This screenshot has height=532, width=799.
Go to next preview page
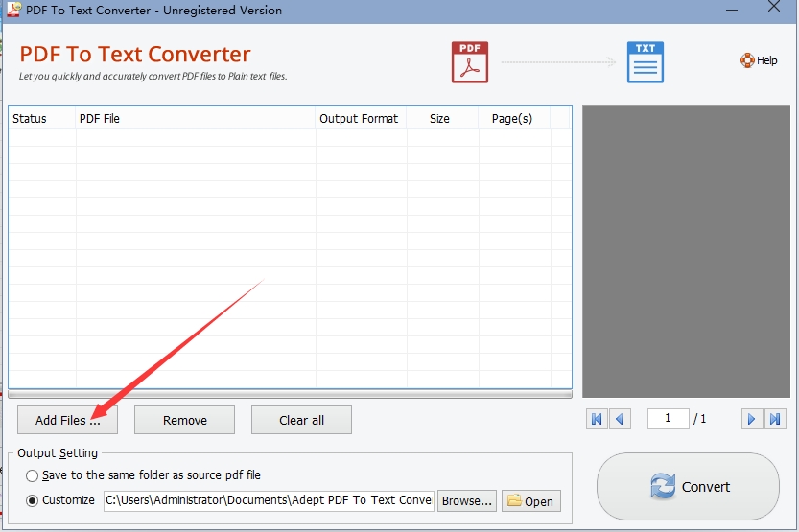752,419
